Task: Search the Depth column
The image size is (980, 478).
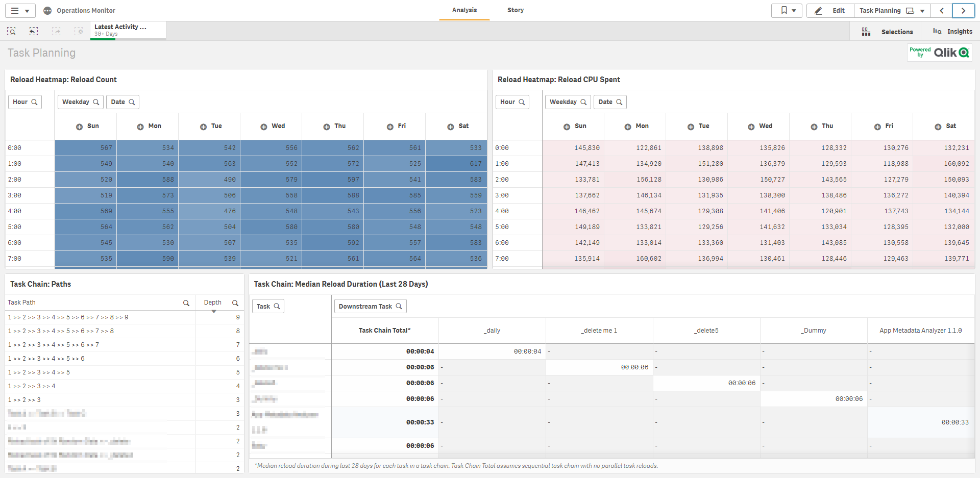Action: click(x=235, y=303)
